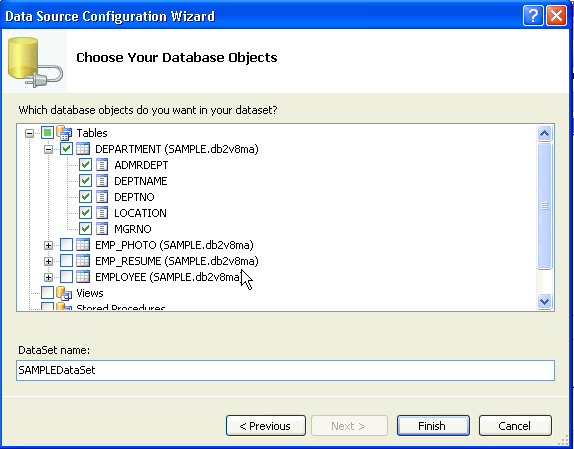
Task: Click the EMPLOYEE table icon
Action: (83, 277)
